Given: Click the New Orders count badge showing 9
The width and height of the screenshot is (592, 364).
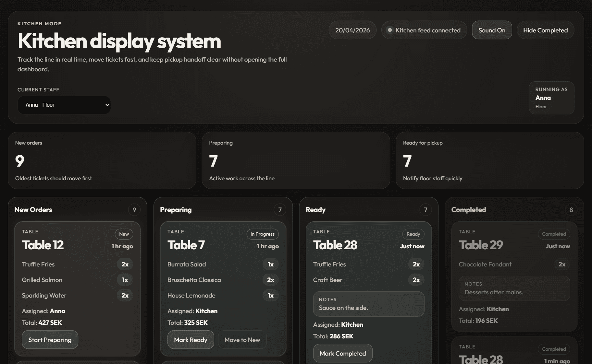Looking at the screenshot, I should [134, 209].
